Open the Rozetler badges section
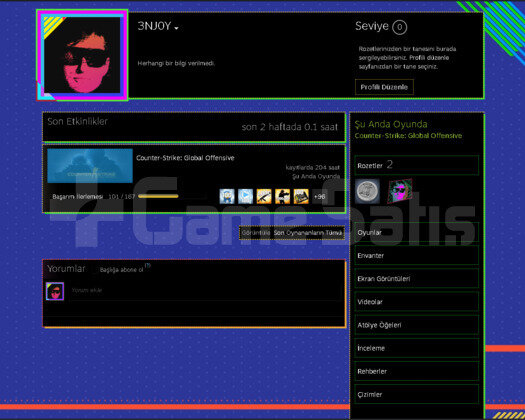Screen dimensions: 525x420 [416, 165]
